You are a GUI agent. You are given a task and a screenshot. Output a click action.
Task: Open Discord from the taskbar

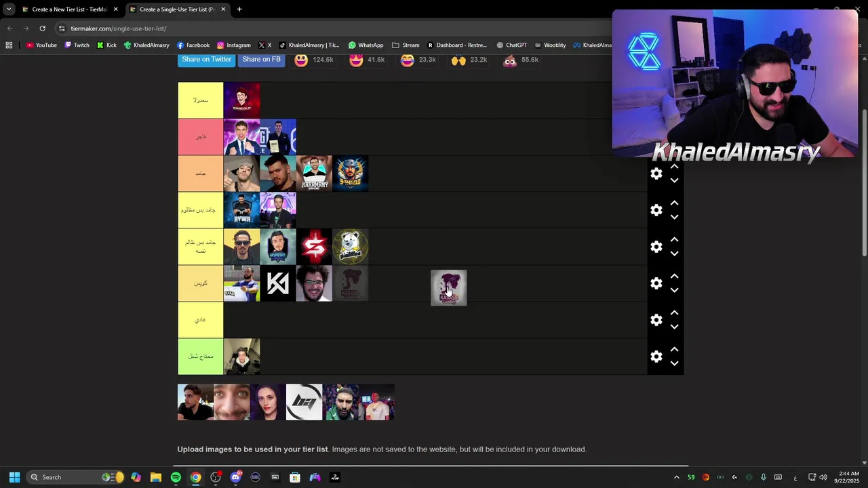pos(235,477)
